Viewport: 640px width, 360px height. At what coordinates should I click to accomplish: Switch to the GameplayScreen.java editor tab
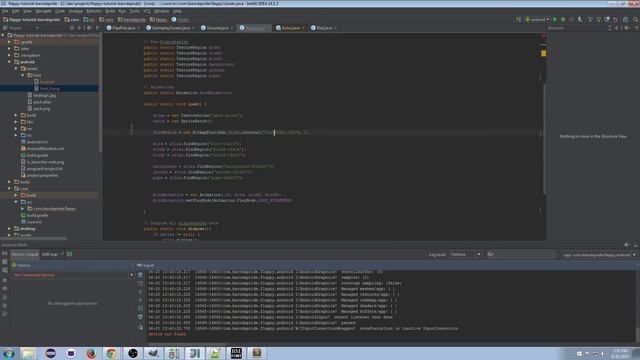click(170, 28)
